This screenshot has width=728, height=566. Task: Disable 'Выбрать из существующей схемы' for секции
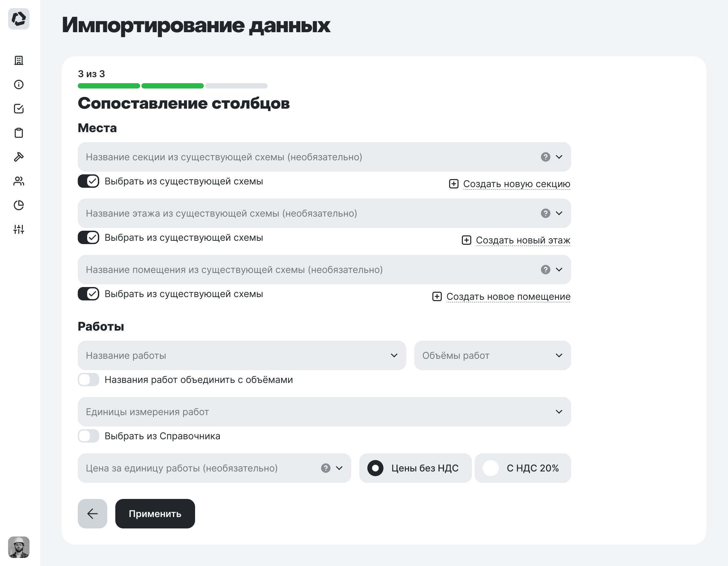click(x=88, y=181)
